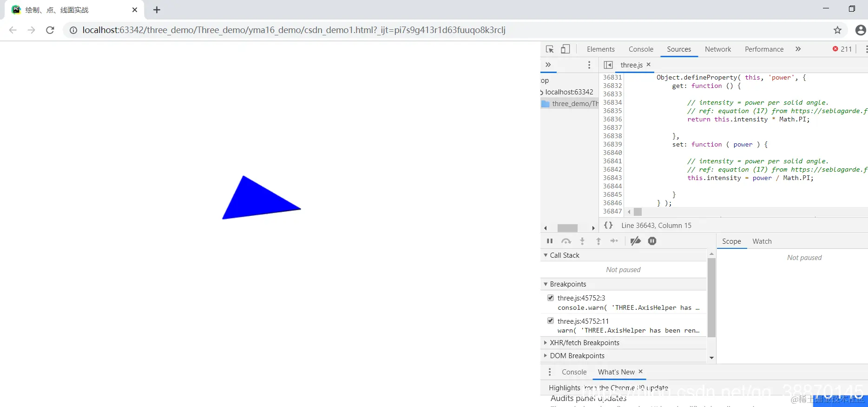The height and width of the screenshot is (407, 868).
Task: Click the site information icon in address bar
Action: pos(73,30)
